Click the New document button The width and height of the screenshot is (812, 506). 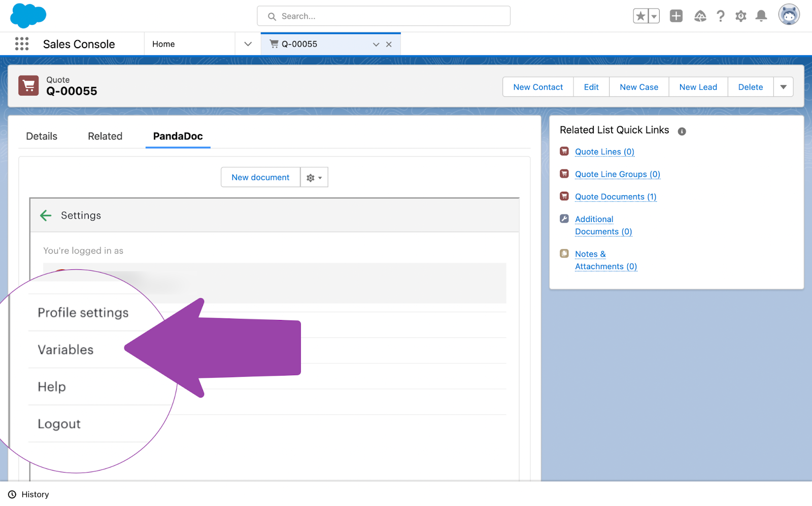[260, 177]
